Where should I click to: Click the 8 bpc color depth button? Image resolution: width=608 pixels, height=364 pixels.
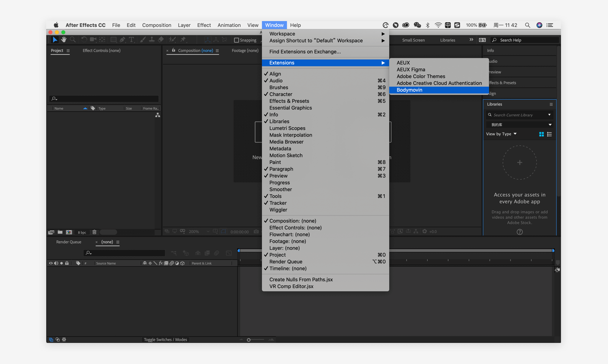(x=82, y=232)
